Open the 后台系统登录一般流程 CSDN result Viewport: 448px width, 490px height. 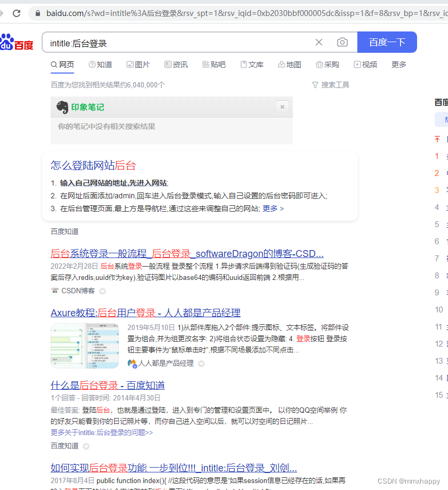coord(187,253)
